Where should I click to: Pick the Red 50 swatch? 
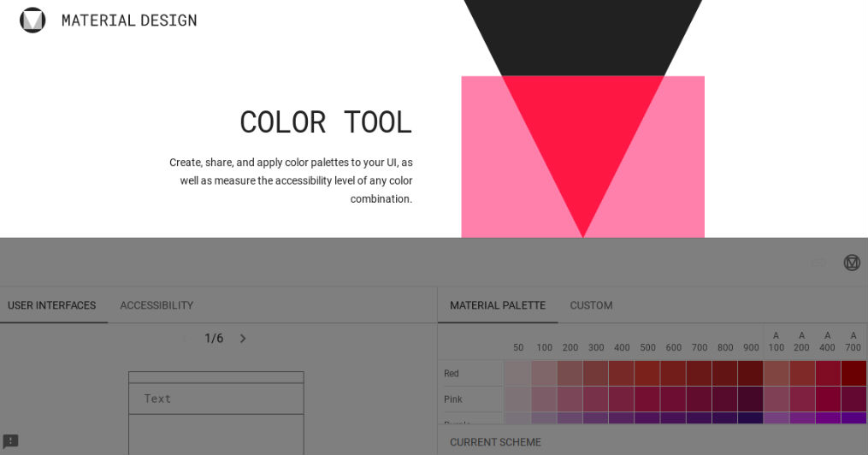[x=517, y=373]
